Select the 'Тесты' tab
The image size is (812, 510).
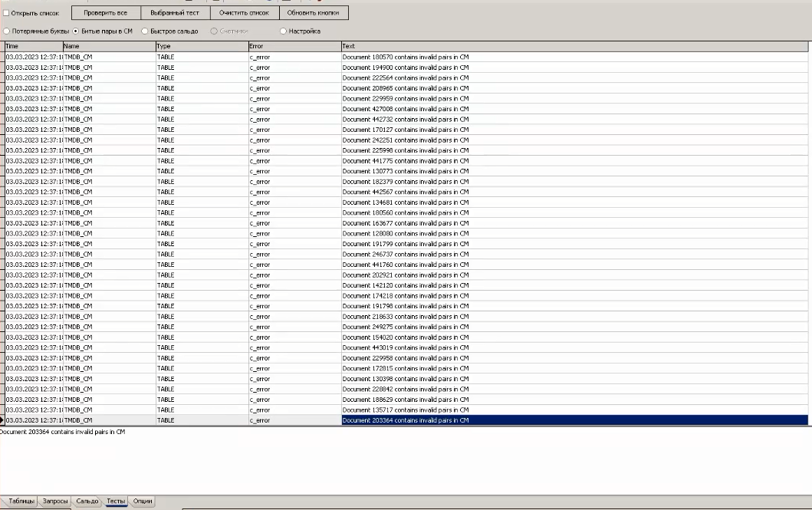[116, 502]
